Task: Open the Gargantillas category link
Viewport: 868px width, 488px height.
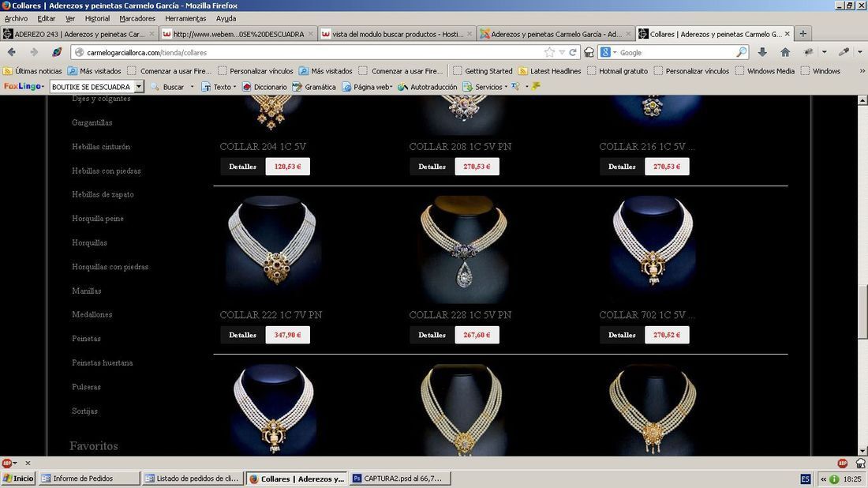Action: click(x=92, y=122)
